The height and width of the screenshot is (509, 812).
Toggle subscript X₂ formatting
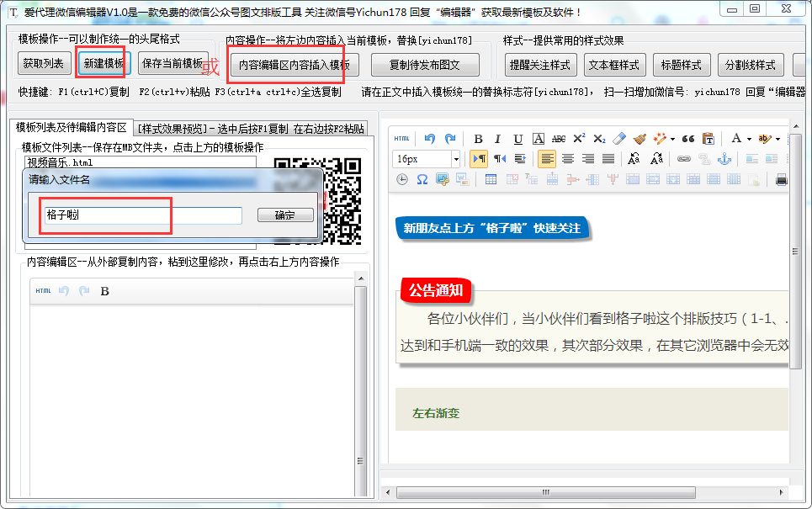599,139
